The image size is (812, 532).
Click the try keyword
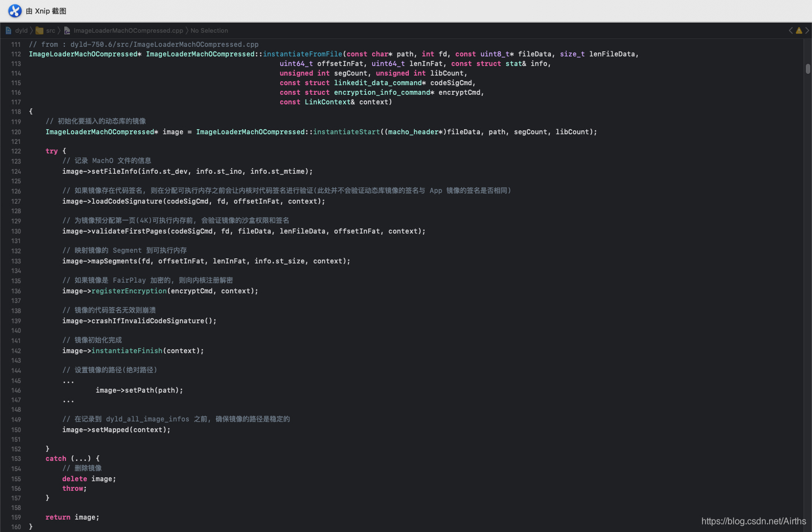[52, 151]
